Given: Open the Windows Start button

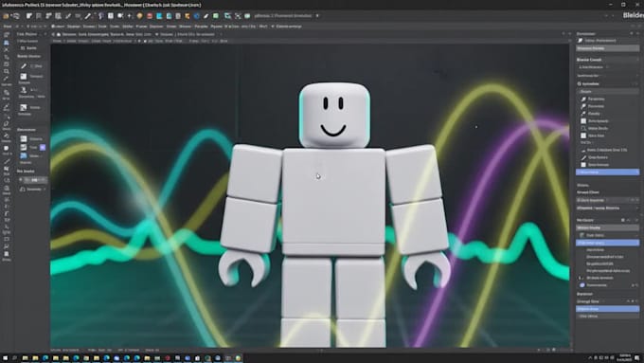Looking at the screenshot, I should coord(5,358).
